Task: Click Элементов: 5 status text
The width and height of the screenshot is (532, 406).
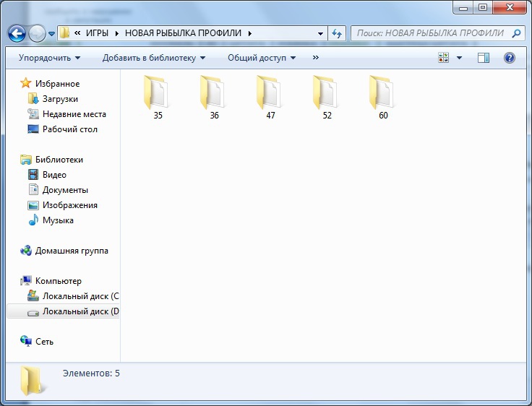Action: point(91,373)
